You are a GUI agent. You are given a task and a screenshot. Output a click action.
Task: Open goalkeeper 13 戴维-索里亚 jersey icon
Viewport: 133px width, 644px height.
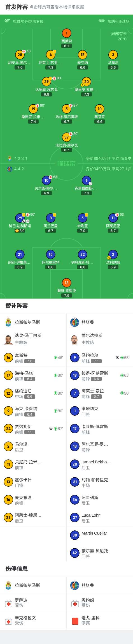pos(67,283)
